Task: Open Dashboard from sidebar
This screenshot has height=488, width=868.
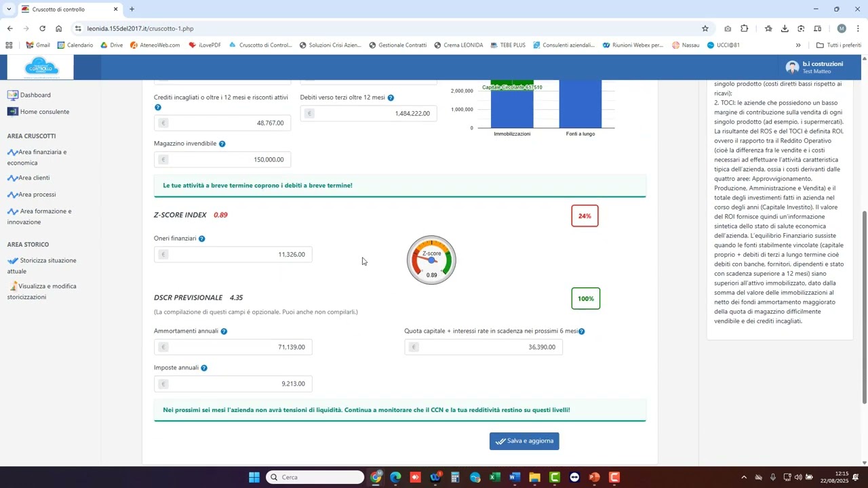Action: tap(35, 95)
